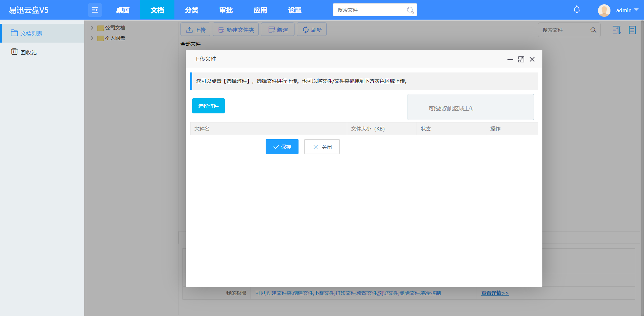
Task: Click the 上传 upload icon
Action: tap(189, 30)
